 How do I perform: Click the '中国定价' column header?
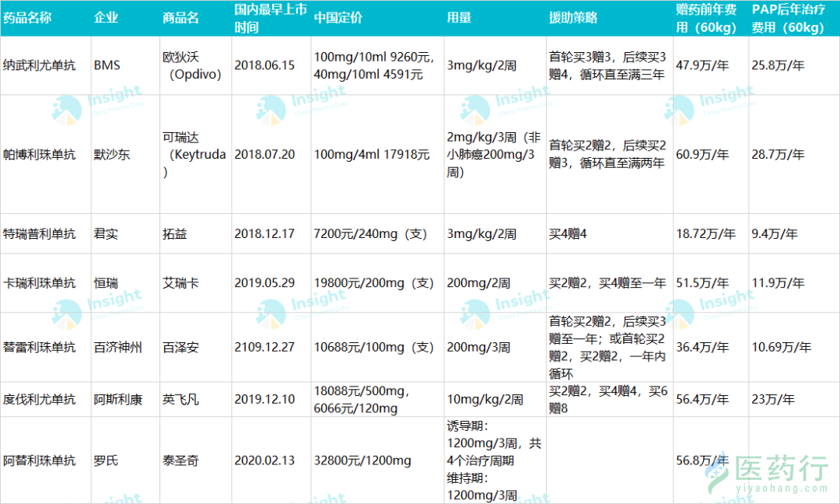[x=338, y=18]
